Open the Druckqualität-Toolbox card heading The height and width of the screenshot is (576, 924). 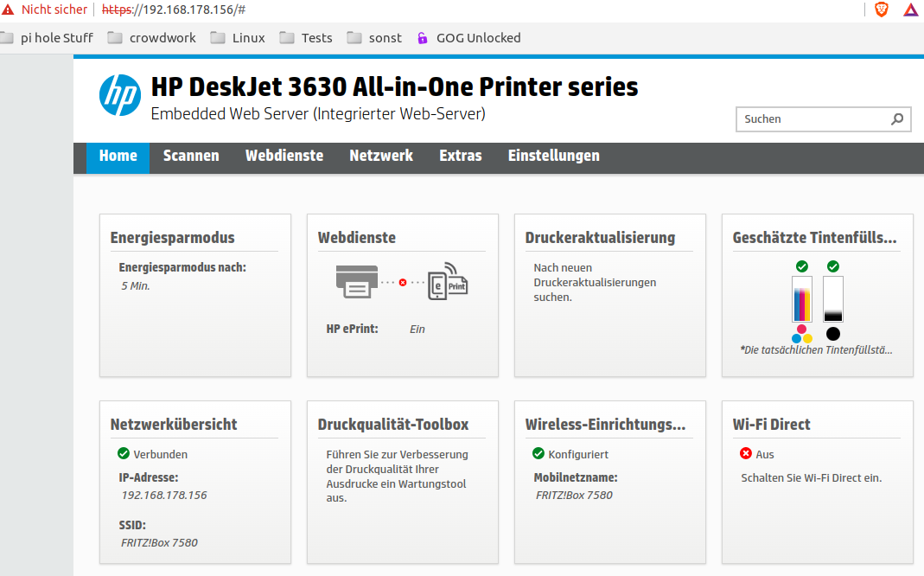pyautogui.click(x=393, y=425)
